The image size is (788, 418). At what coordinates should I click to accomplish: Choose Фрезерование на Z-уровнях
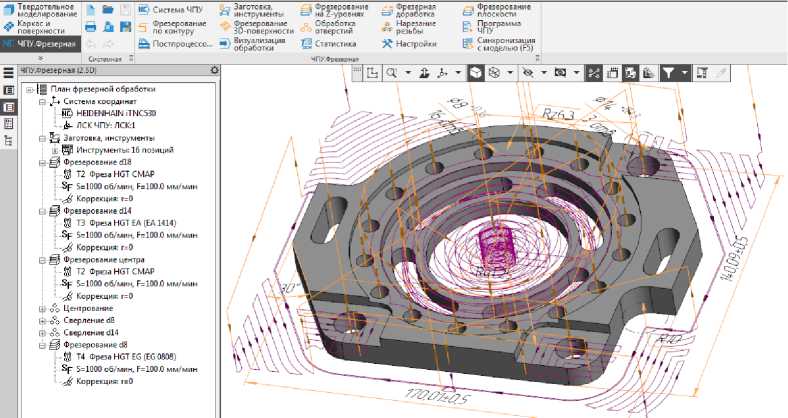334,10
